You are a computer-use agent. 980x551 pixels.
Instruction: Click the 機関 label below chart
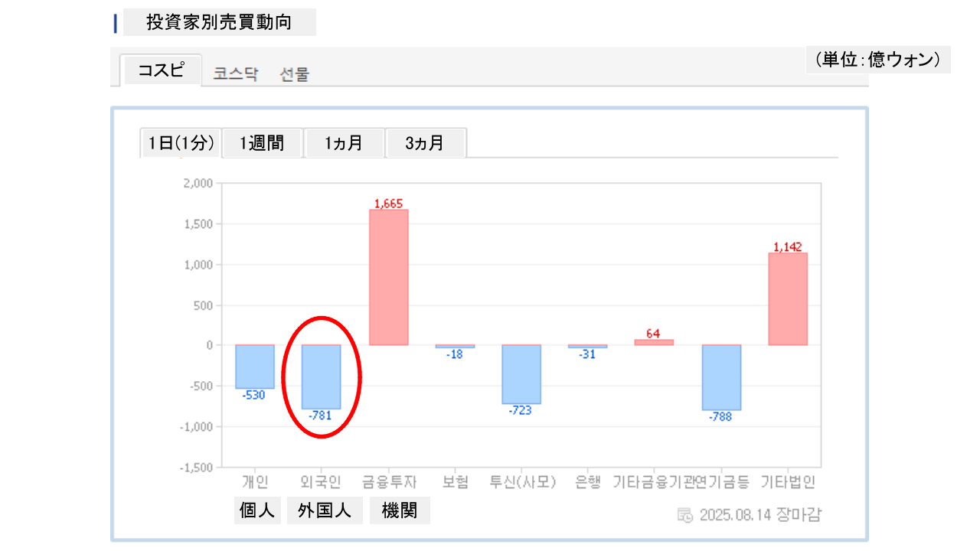pos(400,510)
